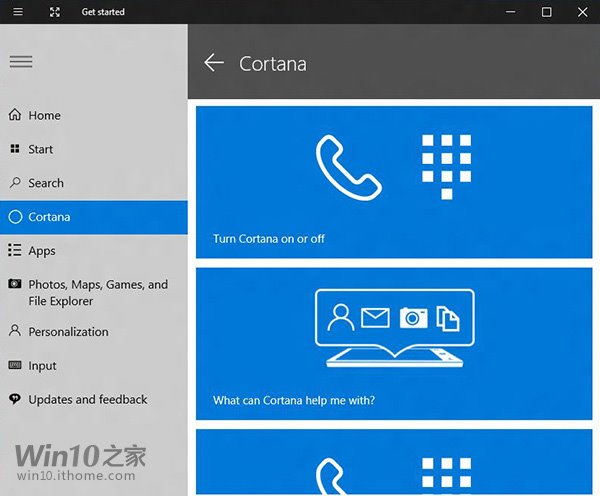
Task: Click the Updates and feedback speech icon
Action: point(15,399)
